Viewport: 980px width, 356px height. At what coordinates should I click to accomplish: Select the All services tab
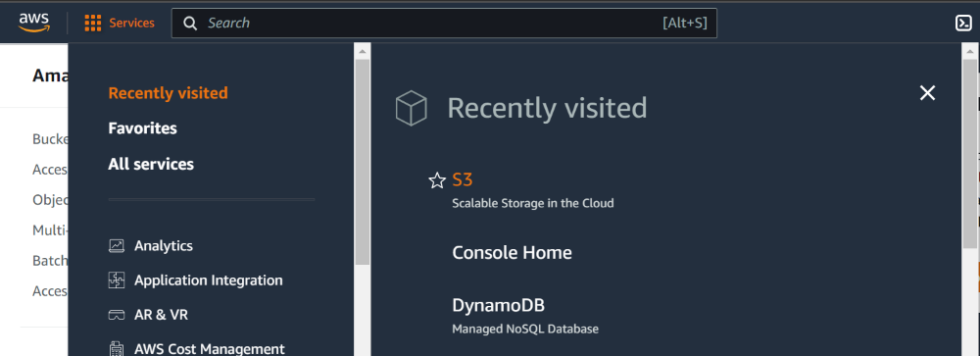(x=151, y=164)
